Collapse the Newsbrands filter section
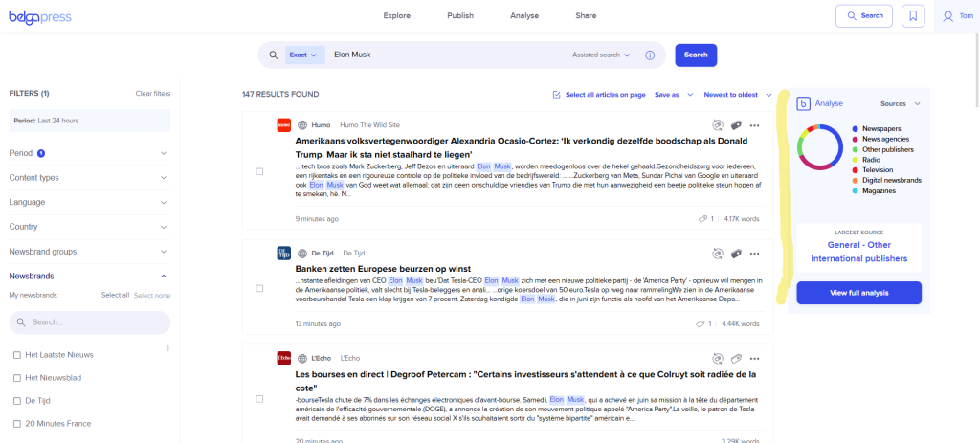This screenshot has width=980, height=443. tap(89, 277)
